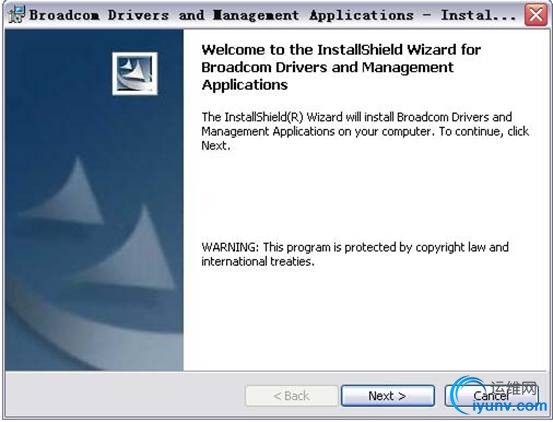Click the large lower sail graphic
Image resolution: width=553 pixels, height=422 pixels.
point(132,247)
